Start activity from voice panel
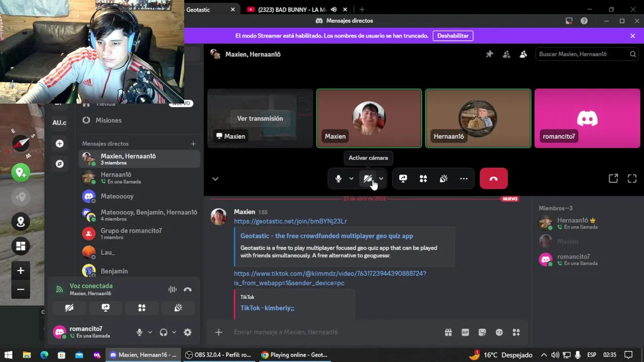 (142, 308)
